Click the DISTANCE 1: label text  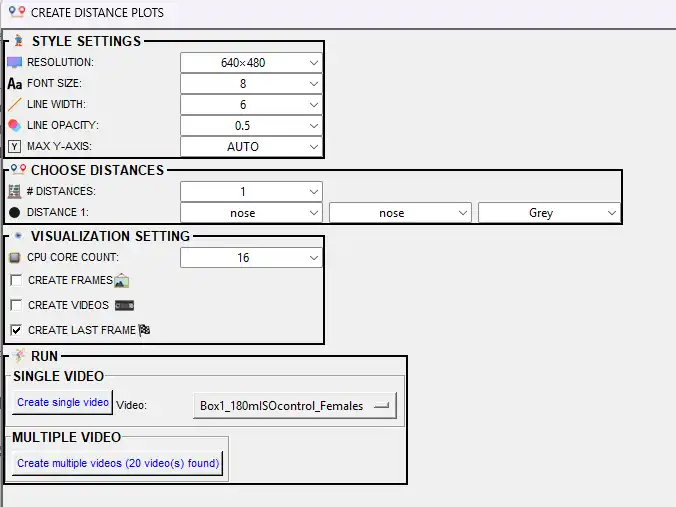pyautogui.click(x=58, y=213)
